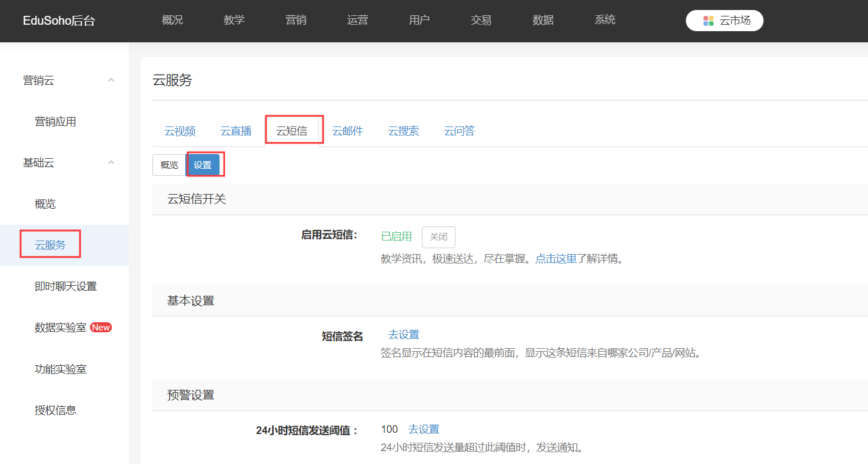Turn off cloud SMS with 关闭 button
The image size is (868, 464).
tap(438, 237)
